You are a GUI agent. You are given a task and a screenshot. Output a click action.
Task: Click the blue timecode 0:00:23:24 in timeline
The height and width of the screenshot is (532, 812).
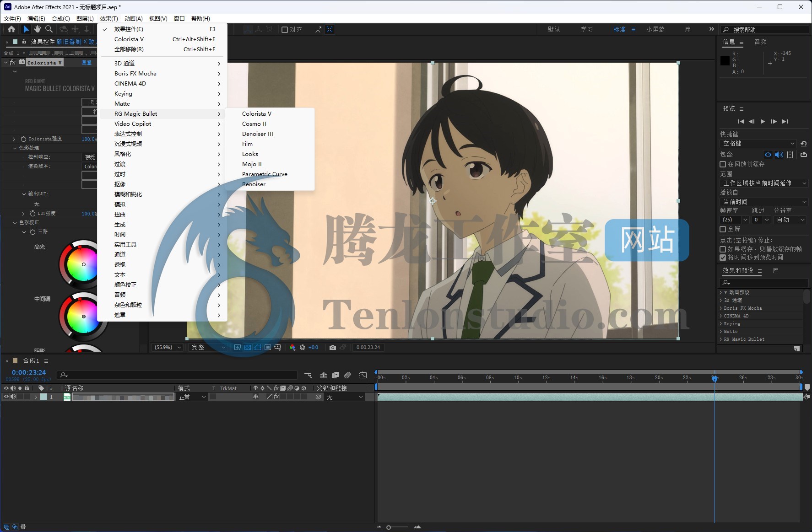pos(29,373)
